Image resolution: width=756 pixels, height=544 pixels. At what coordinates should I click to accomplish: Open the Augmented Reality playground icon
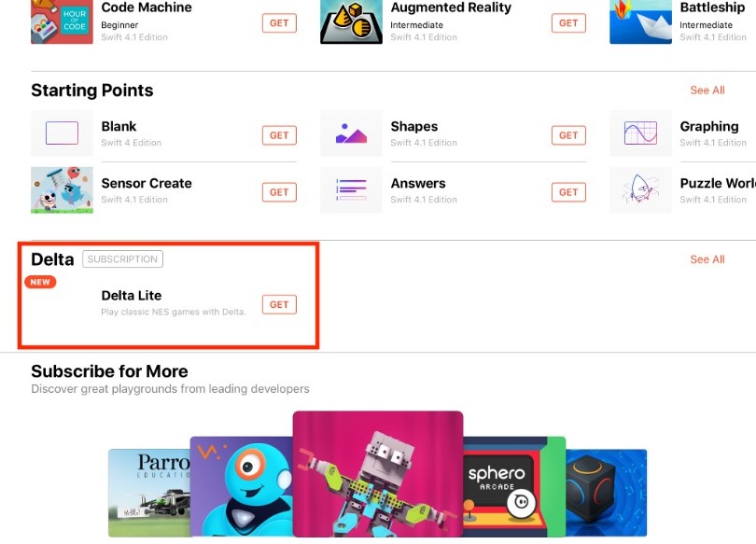(x=351, y=21)
